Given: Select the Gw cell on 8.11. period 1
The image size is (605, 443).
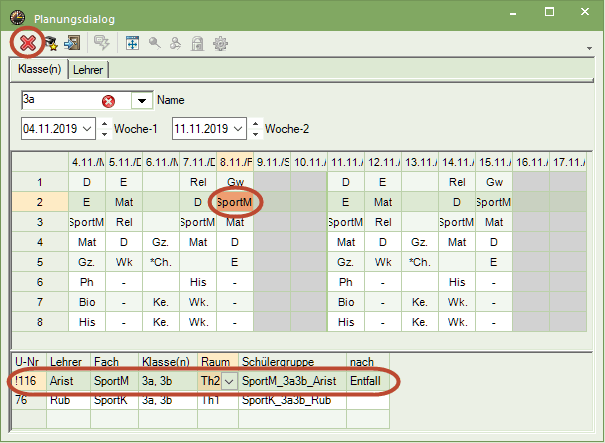Looking at the screenshot, I should point(235,182).
